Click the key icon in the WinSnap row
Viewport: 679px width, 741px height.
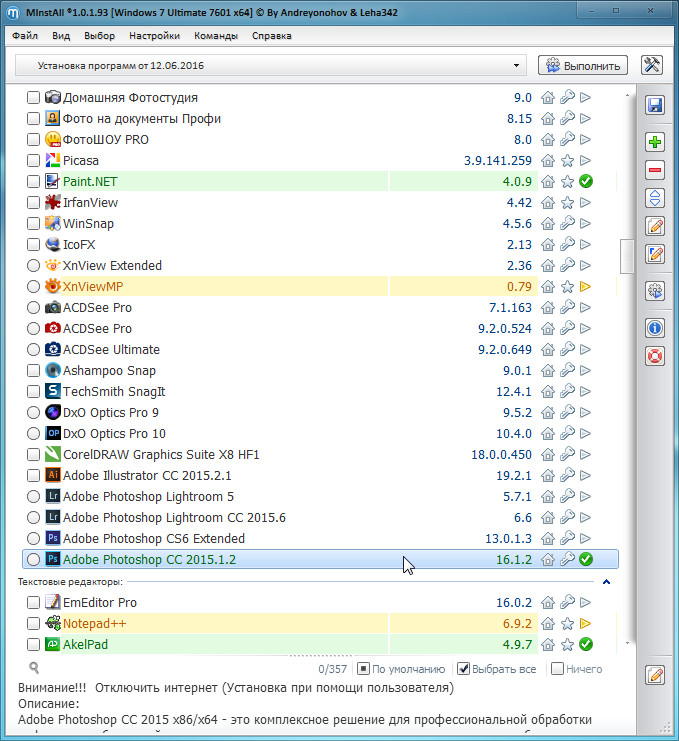(x=567, y=223)
